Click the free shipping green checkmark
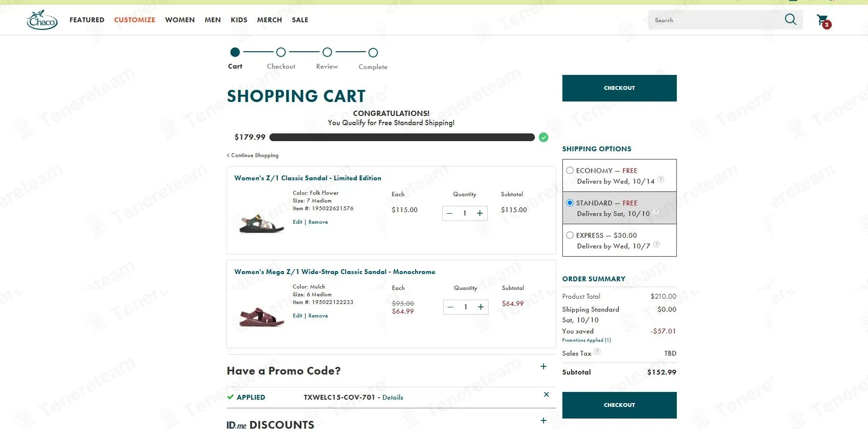868x434 pixels. click(544, 137)
